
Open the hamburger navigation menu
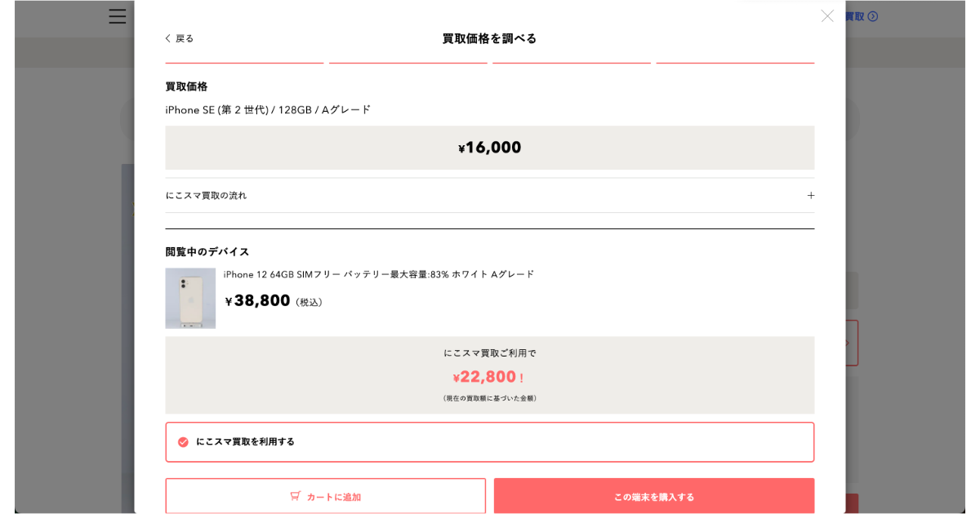117,16
